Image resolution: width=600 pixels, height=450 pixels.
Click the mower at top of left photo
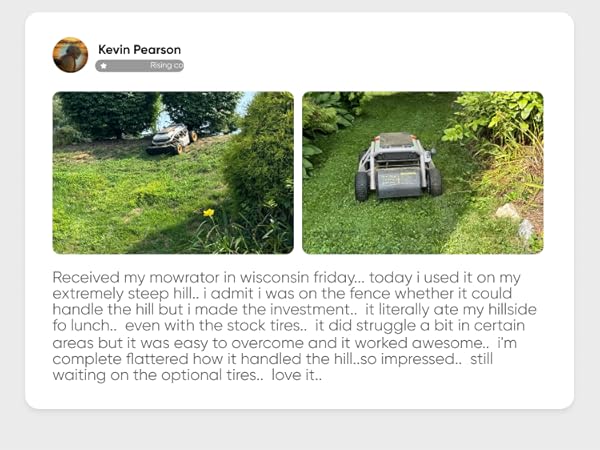point(172,139)
